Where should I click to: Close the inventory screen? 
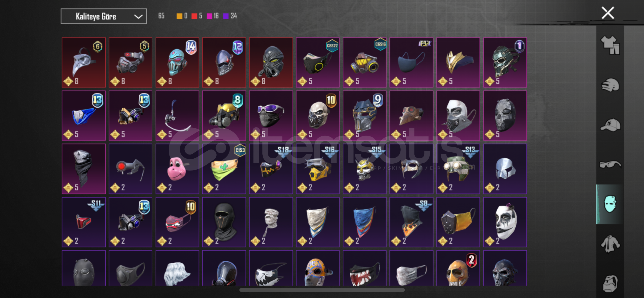pyautogui.click(x=608, y=13)
